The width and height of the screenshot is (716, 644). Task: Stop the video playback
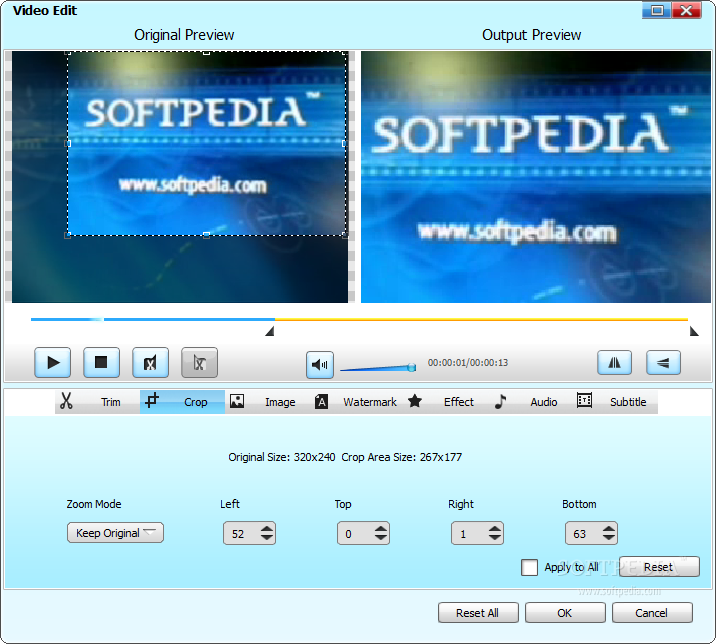point(101,363)
